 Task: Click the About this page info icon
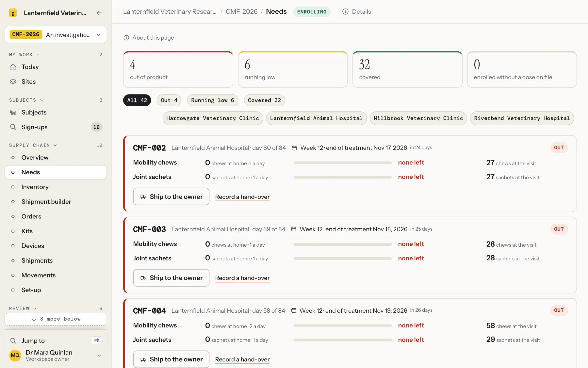click(126, 38)
